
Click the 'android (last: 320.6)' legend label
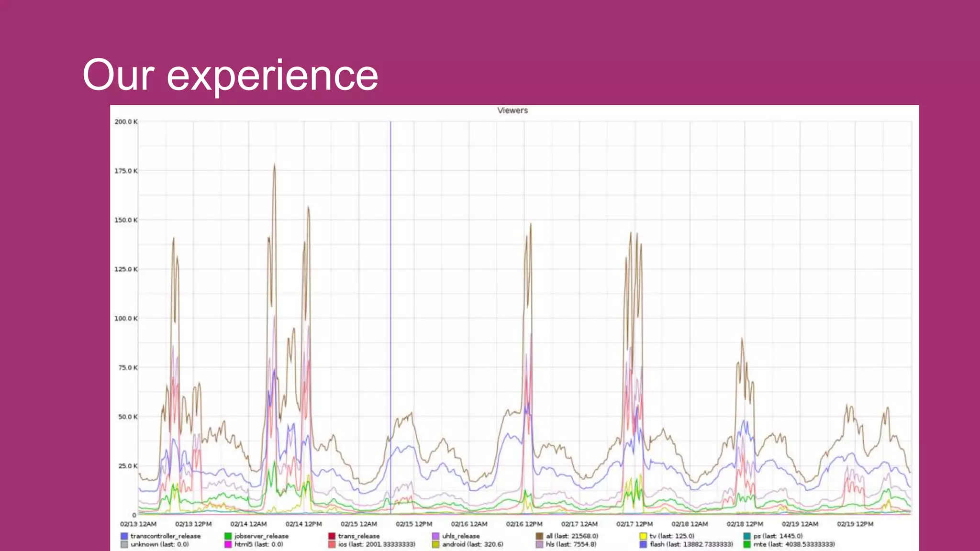tap(472, 544)
